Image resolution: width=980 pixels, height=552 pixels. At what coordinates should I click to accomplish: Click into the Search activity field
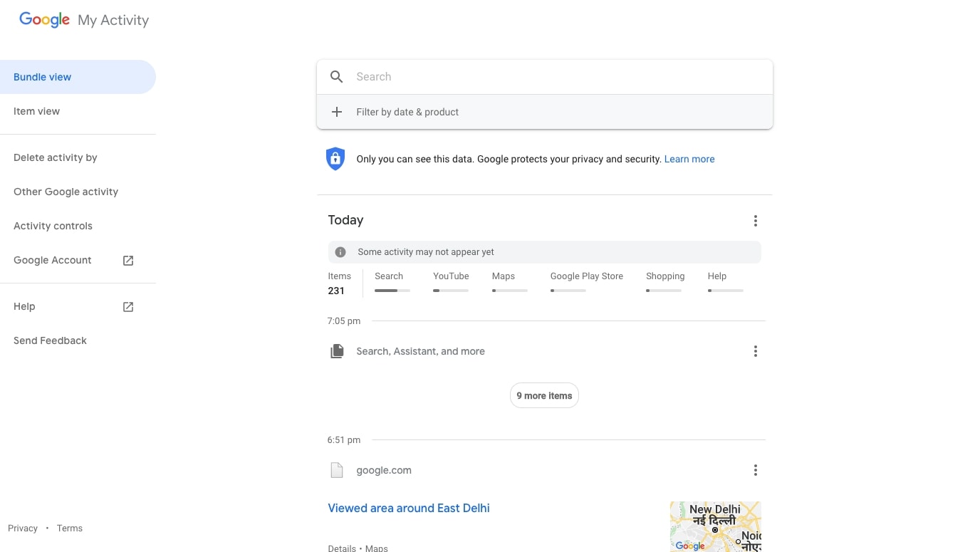545,77
